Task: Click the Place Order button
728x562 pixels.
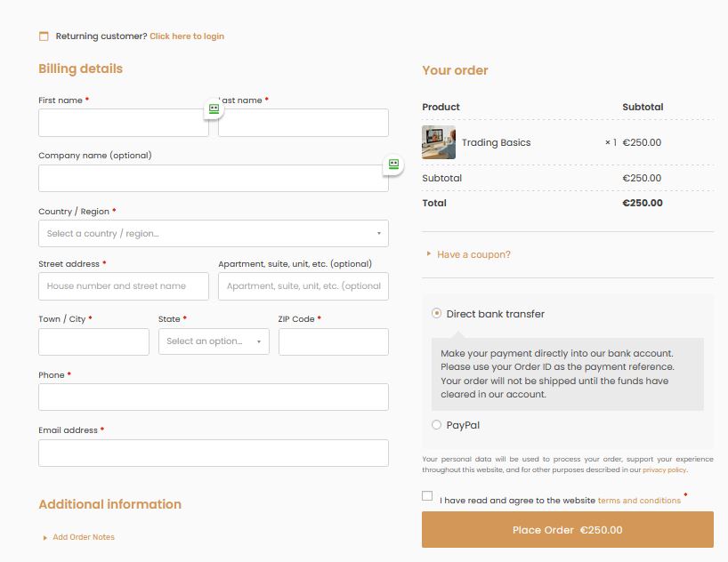Action: (x=568, y=530)
